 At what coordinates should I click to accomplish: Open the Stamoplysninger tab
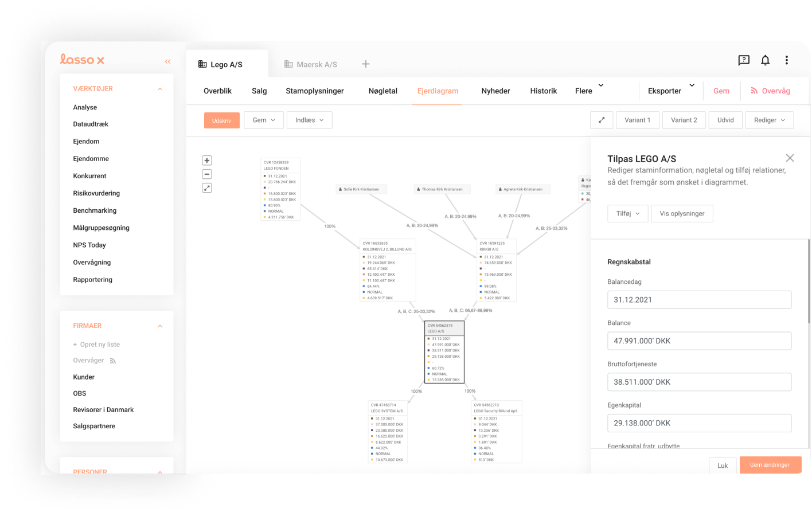(x=315, y=91)
